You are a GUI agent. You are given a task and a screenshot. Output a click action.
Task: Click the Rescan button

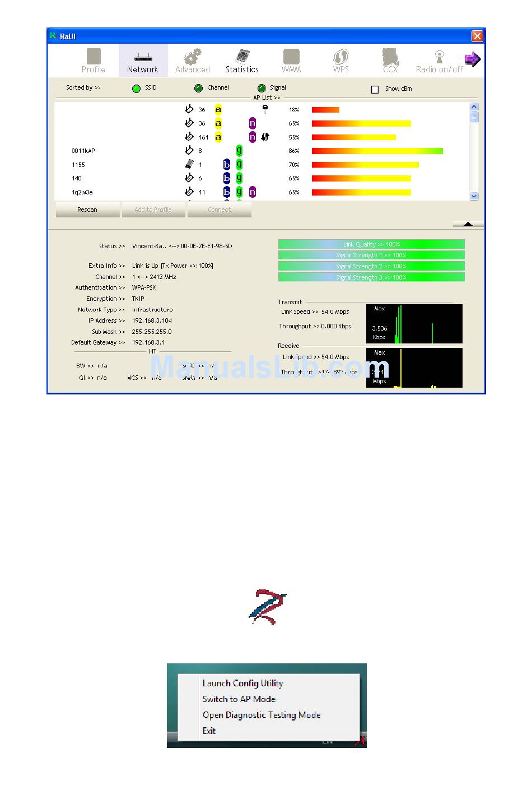pyautogui.click(x=87, y=210)
